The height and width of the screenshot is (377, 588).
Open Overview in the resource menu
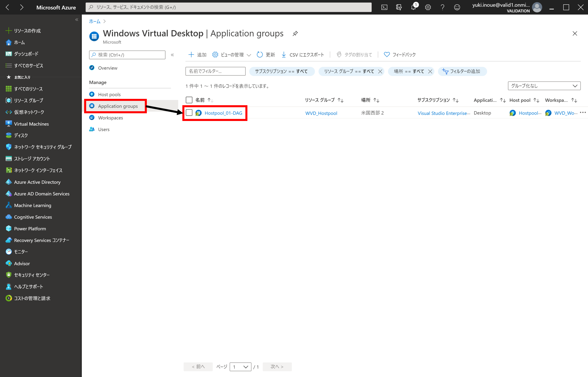coord(108,68)
